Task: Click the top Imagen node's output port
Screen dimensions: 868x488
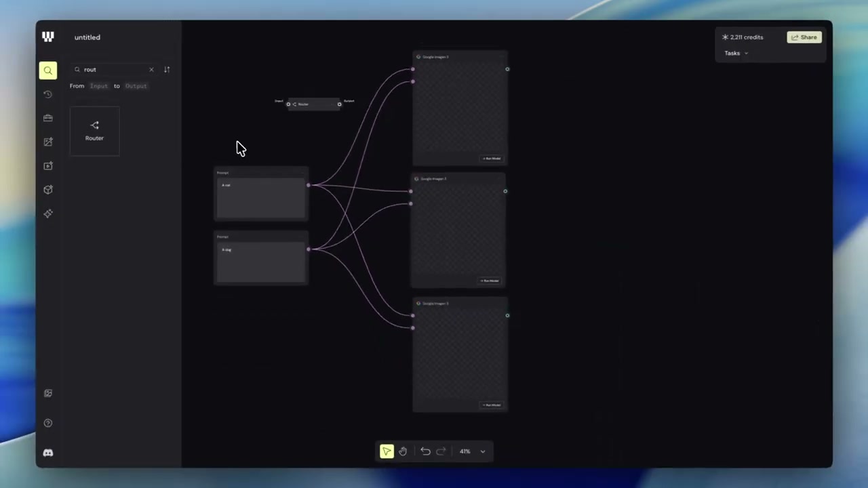Action: (507, 69)
